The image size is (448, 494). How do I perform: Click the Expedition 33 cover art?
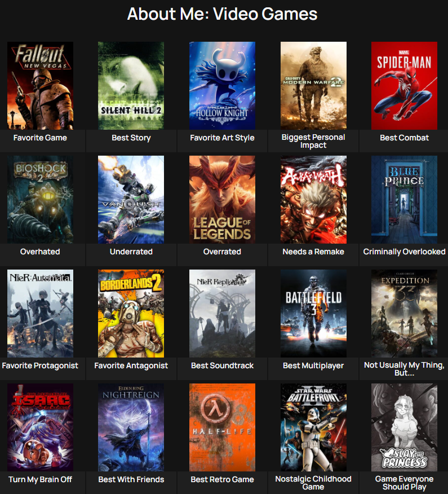click(404, 314)
